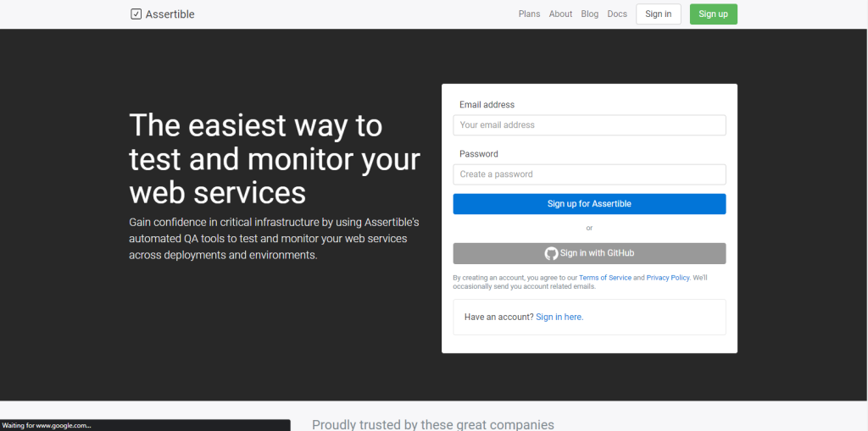Screen dimensions: 868x431
Task: Click the Assertible checkbox logo icon
Action: [136, 14]
